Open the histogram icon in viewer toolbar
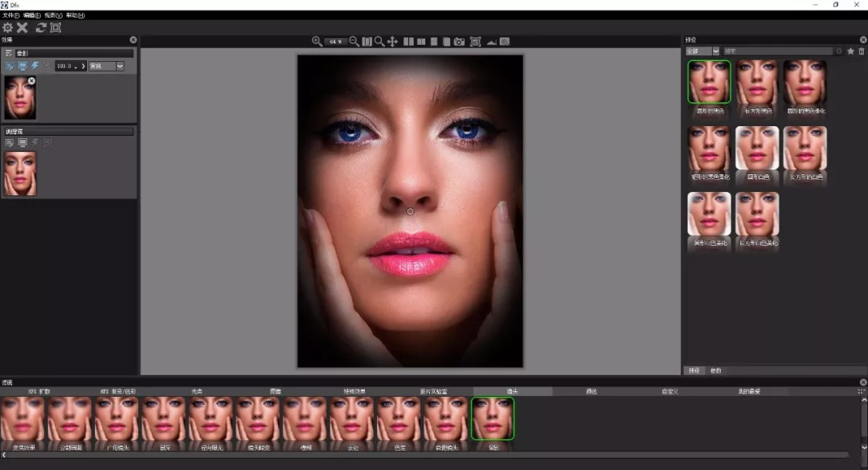Viewport: 868px width, 470px height. coord(491,42)
